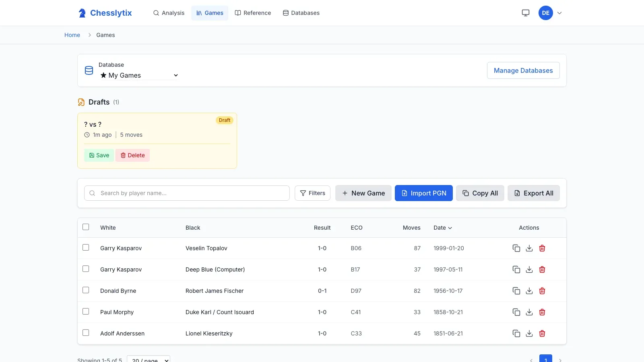Viewport: 644px width, 362px height.
Task: Open the Filters panel
Action: (312, 193)
